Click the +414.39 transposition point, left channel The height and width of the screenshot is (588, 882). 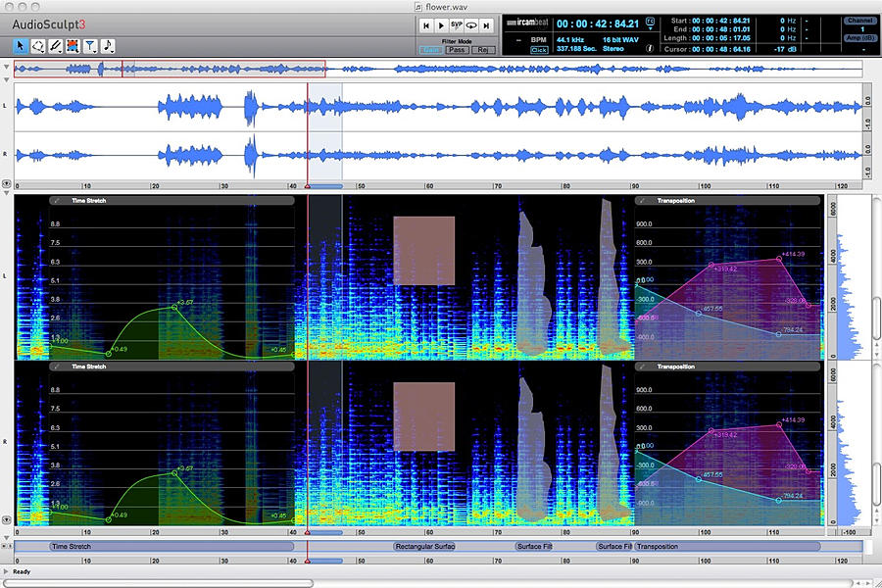click(779, 259)
